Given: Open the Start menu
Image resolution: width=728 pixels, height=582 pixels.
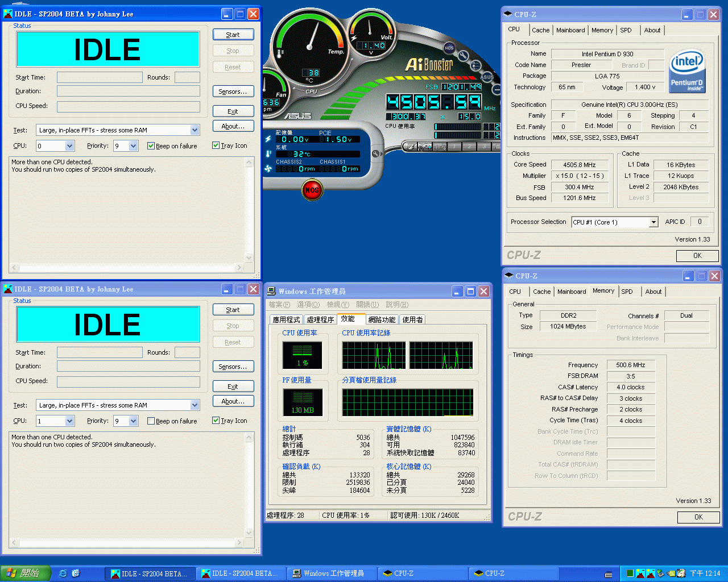Looking at the screenshot, I should click(26, 573).
